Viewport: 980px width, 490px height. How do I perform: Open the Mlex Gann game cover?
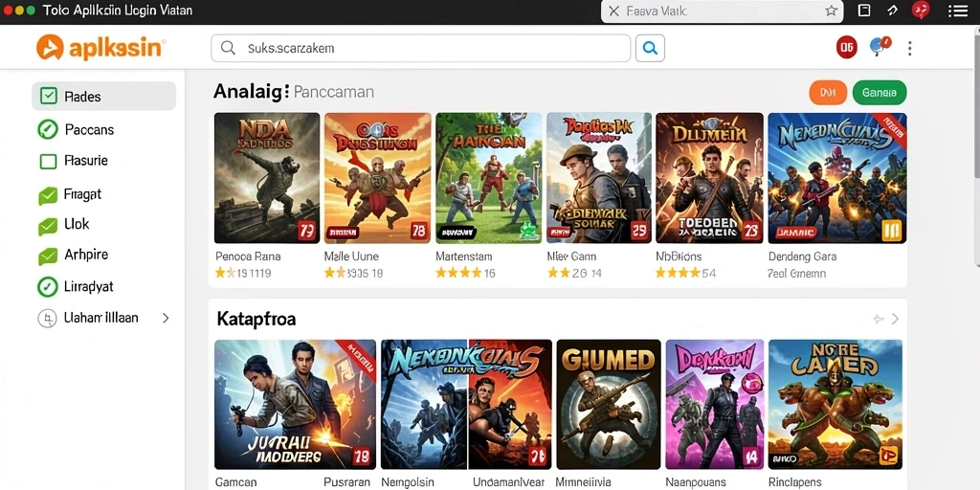(x=599, y=178)
